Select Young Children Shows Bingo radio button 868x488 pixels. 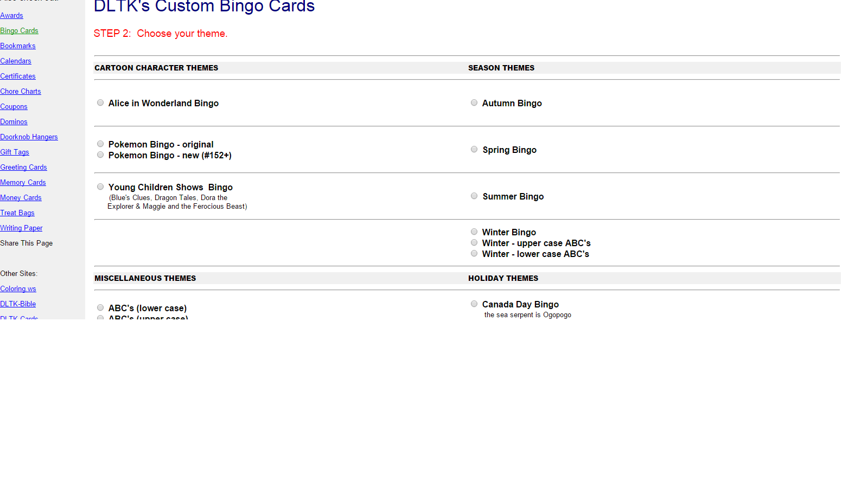tap(100, 187)
